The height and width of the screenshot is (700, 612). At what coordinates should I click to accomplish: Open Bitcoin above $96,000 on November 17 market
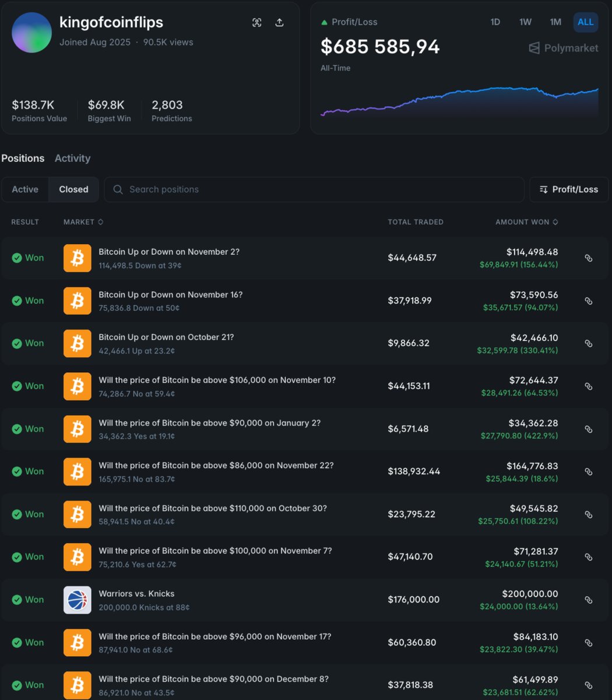pyautogui.click(x=215, y=636)
